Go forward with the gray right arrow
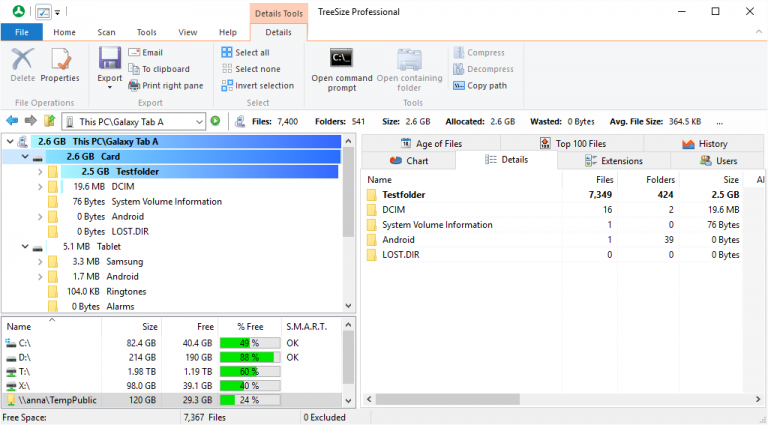 [31, 121]
